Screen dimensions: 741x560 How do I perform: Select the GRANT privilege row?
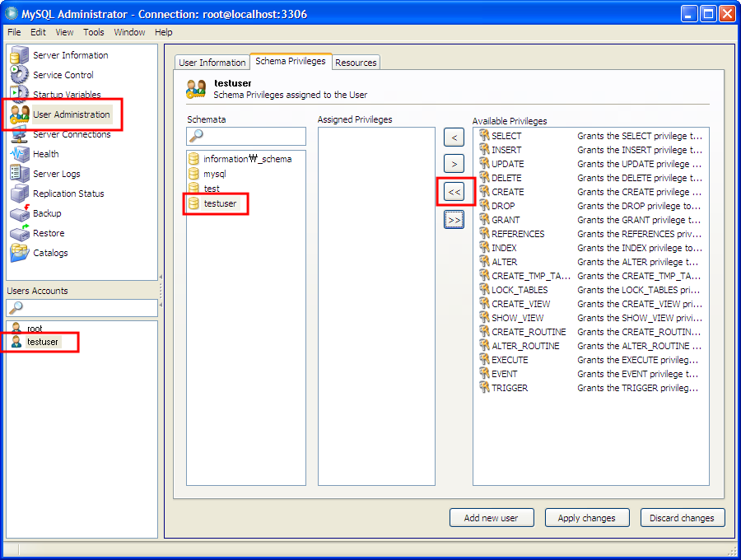click(x=590, y=220)
